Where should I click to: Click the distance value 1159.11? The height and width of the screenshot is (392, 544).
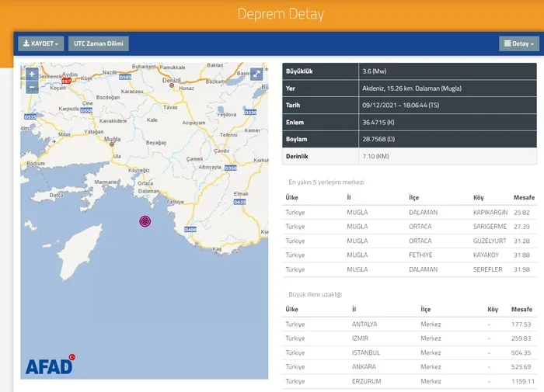tap(523, 381)
